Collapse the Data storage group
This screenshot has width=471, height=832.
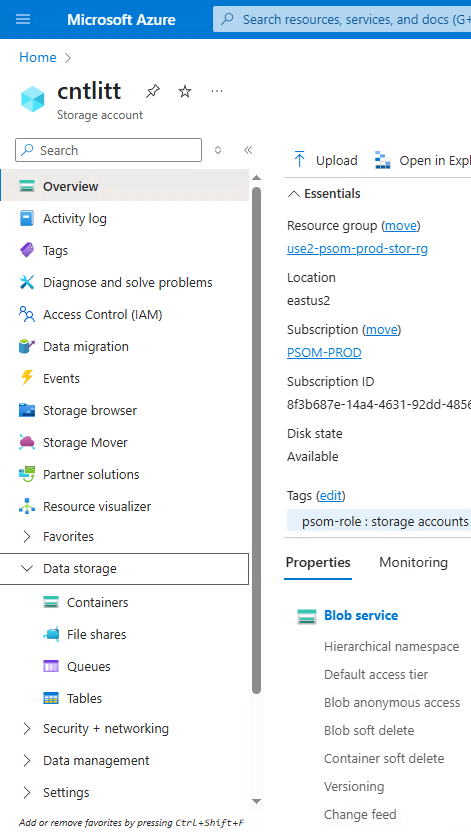27,568
